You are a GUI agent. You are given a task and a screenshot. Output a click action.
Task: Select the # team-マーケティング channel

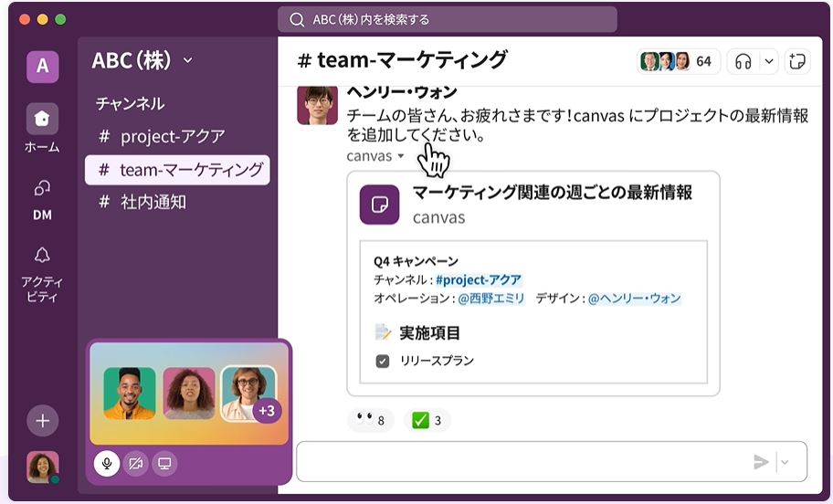177,170
